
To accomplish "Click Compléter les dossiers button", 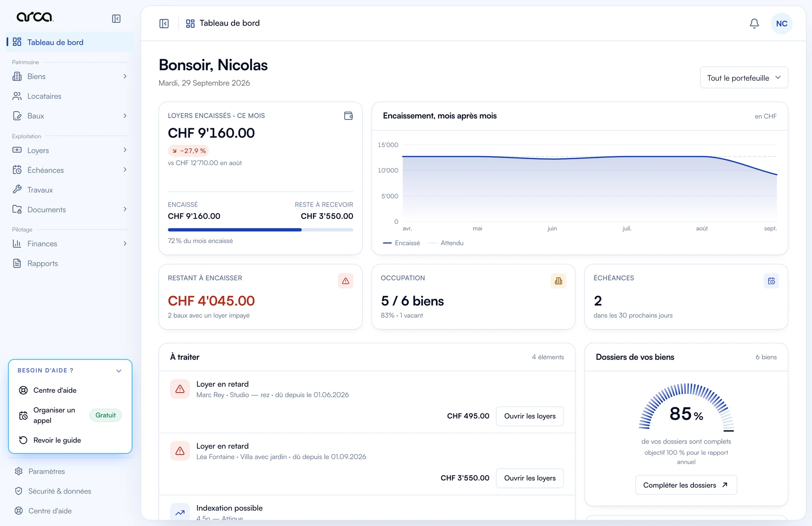I will (x=686, y=485).
